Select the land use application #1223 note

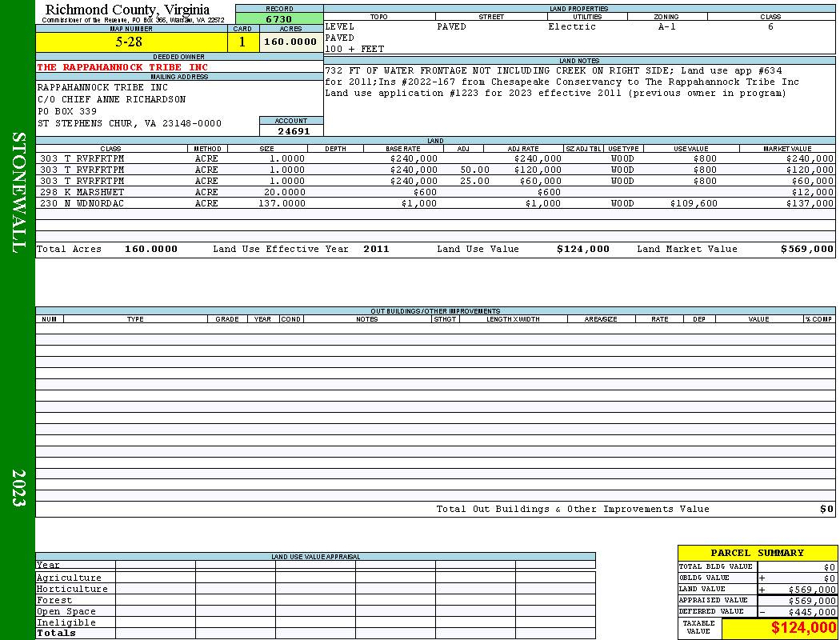555,93
